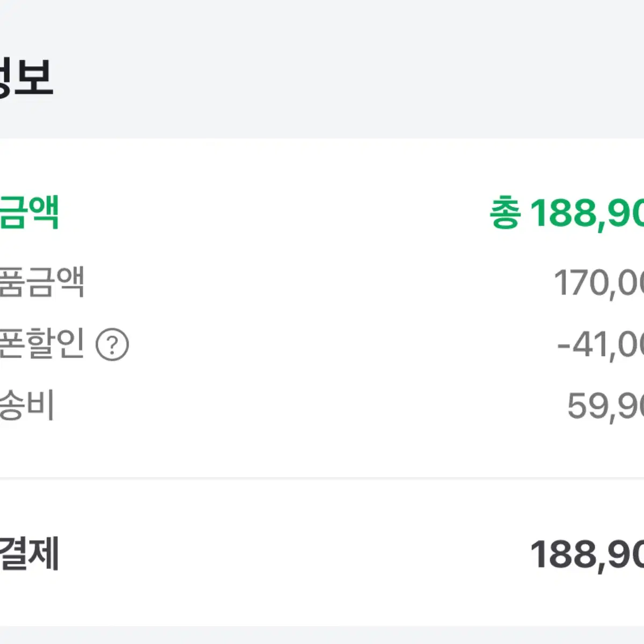644x644 pixels.
Task: Select the 59,90 shipping fee value
Action: [605, 406]
